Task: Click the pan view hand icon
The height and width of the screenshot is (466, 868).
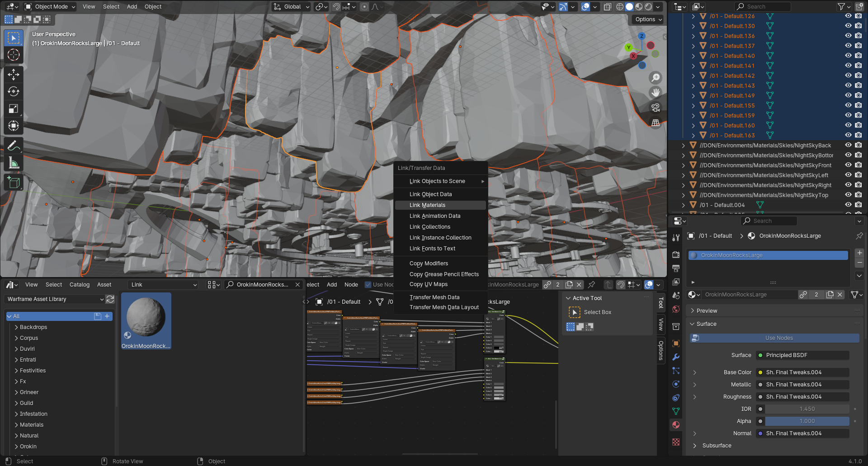Action: [x=656, y=93]
